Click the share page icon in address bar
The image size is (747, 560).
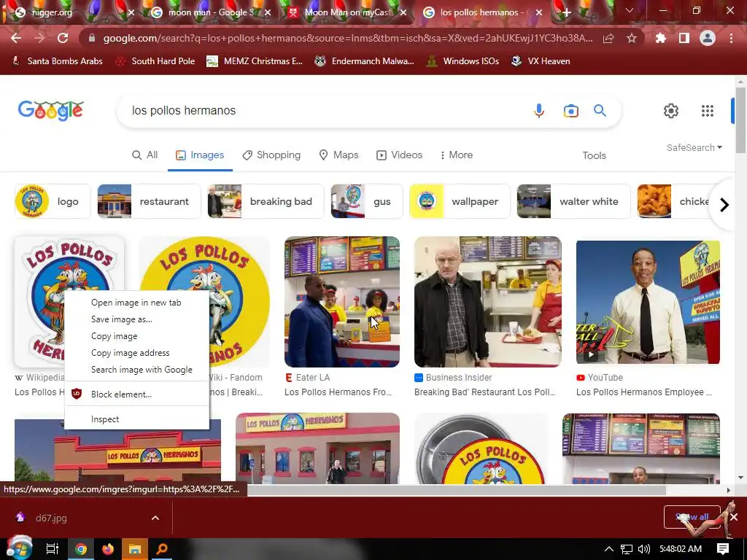tap(608, 39)
